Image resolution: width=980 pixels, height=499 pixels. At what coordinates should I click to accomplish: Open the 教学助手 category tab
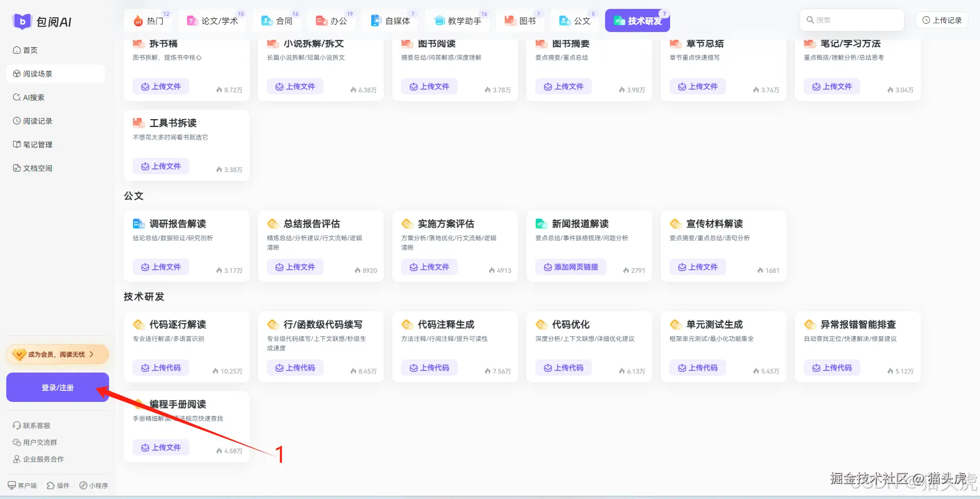tap(458, 20)
